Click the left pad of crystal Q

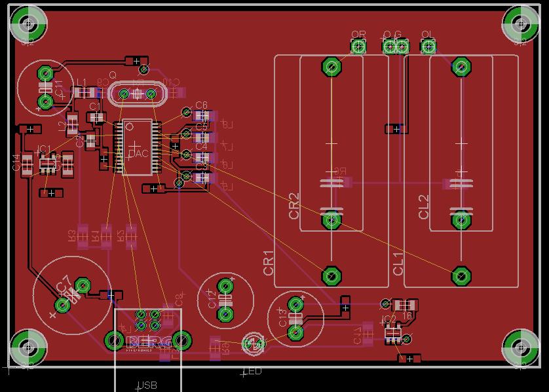click(x=124, y=94)
